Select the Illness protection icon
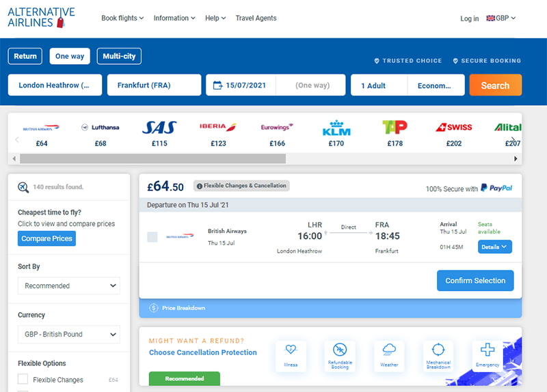This screenshot has height=392, width=547. [291, 349]
